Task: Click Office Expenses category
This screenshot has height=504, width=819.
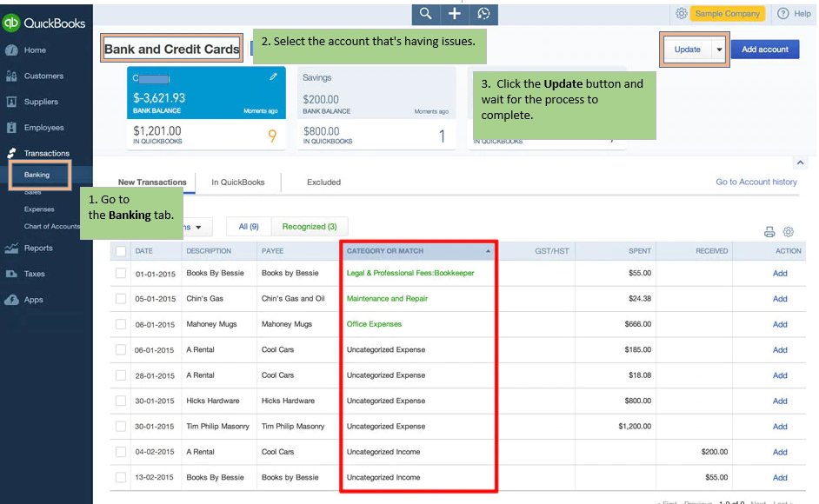Action: click(x=374, y=324)
